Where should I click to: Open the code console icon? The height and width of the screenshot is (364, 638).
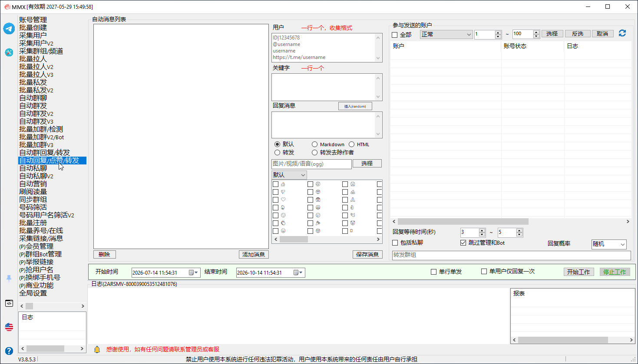coord(9,303)
